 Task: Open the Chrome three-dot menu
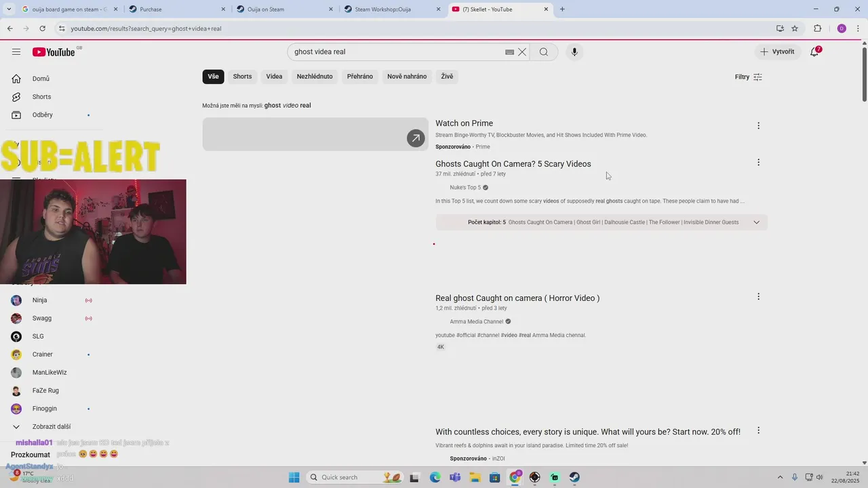pyautogui.click(x=858, y=28)
